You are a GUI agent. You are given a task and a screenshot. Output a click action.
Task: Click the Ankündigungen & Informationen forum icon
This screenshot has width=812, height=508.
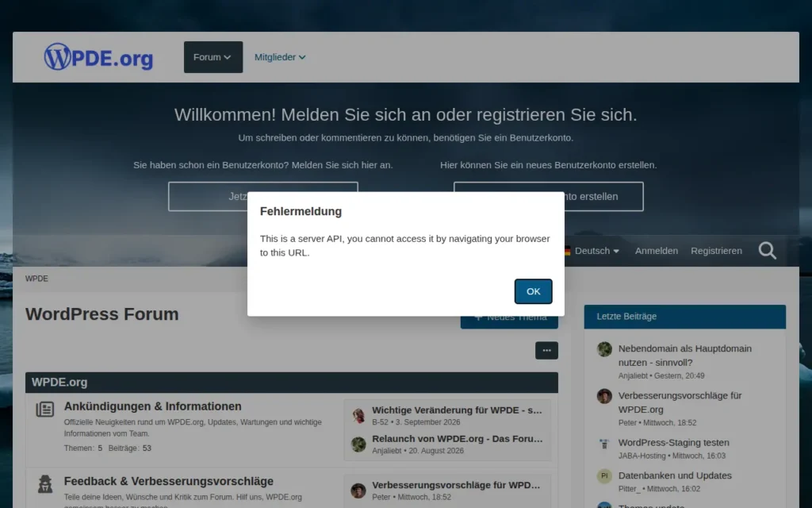[x=45, y=409]
